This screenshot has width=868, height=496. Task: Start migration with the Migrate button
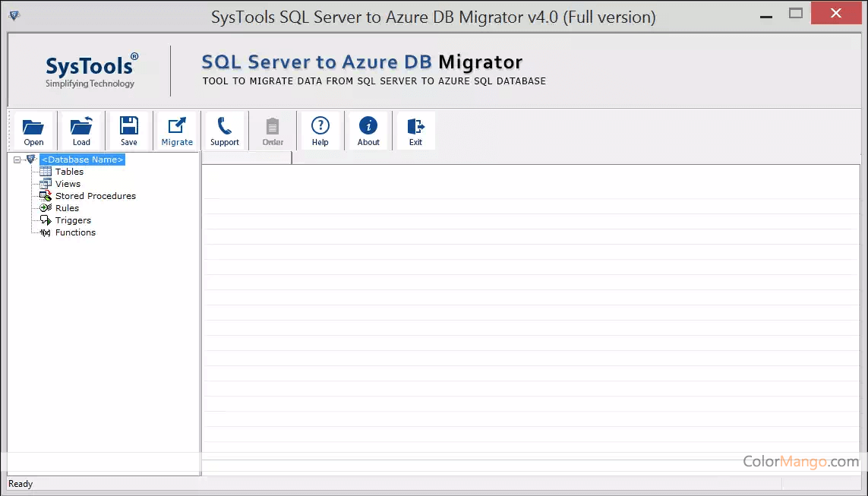(x=177, y=131)
